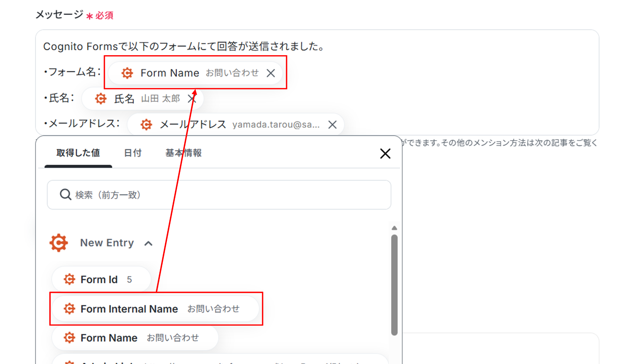Click the search magnifier icon
Viewport: 639px width, 364px height.
(66, 195)
